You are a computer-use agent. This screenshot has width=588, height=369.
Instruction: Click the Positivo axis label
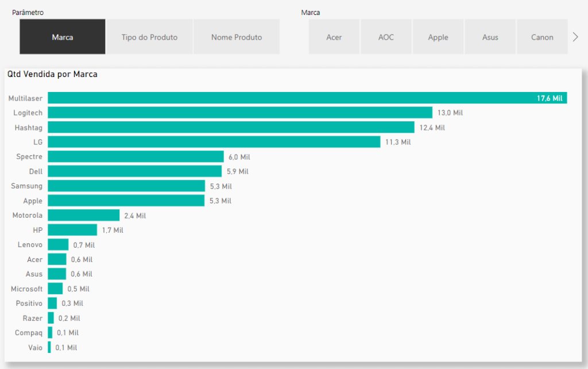pyautogui.click(x=29, y=303)
